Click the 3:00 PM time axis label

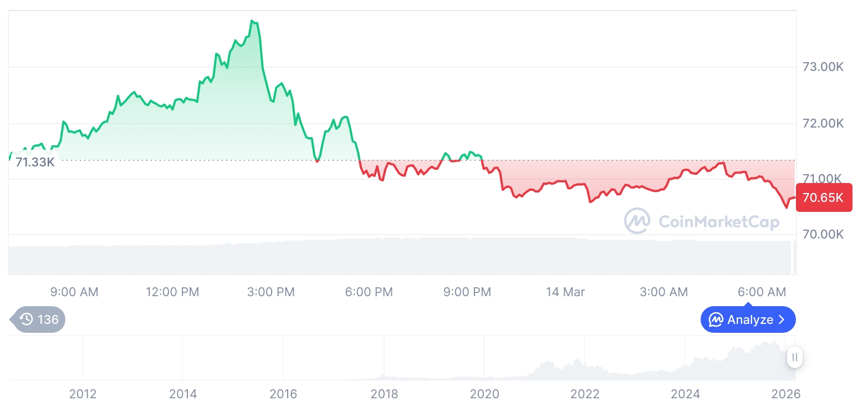(x=270, y=292)
